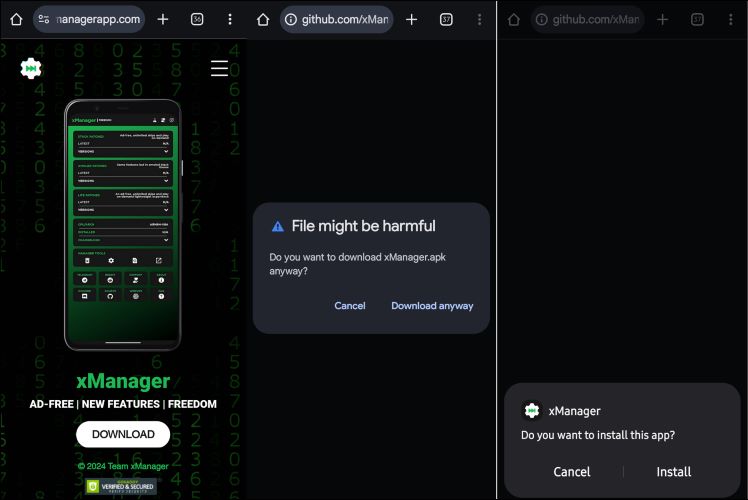Tap the home icon in the left browser
This screenshot has width=748, height=500.
coord(16,19)
